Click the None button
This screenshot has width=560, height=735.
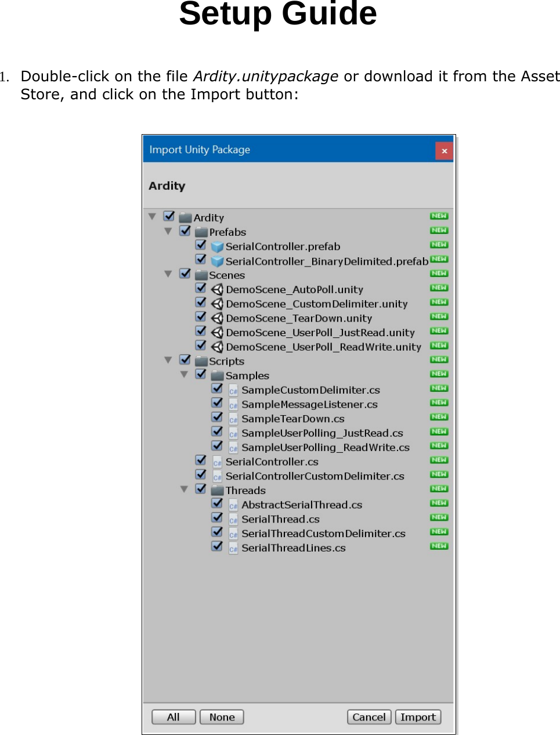(x=222, y=717)
